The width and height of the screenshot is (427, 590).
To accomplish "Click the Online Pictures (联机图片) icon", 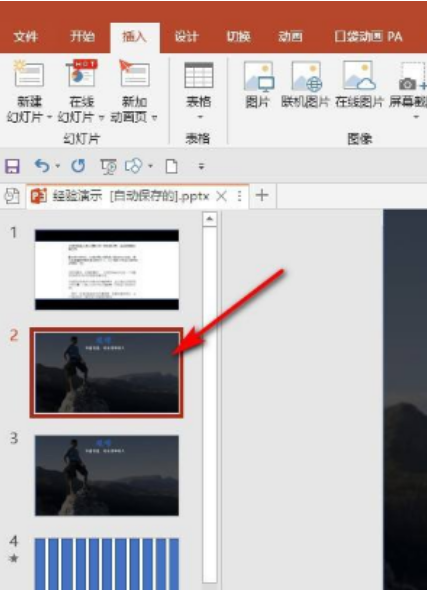I will [306, 76].
